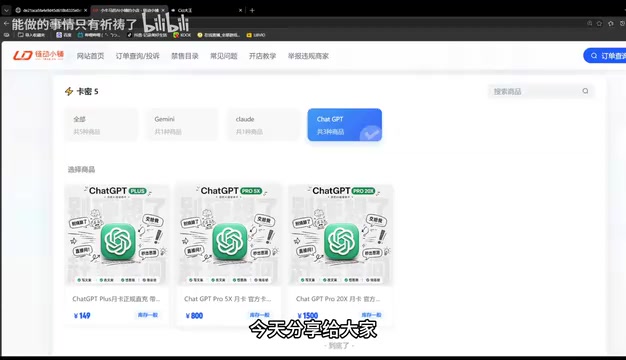
Task: Open the 常见问题 navigation item
Action: click(x=224, y=56)
